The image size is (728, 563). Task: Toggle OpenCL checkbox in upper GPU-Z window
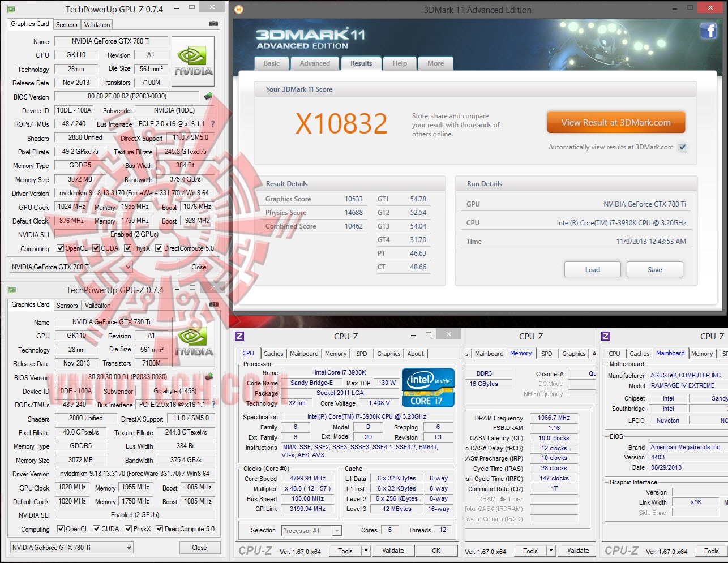click(61, 248)
